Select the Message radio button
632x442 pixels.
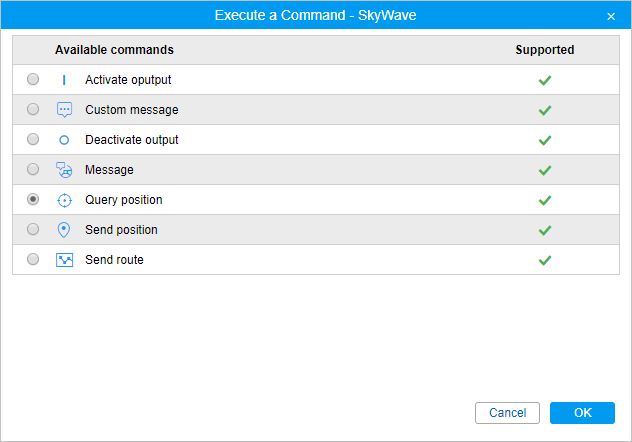tap(33, 169)
